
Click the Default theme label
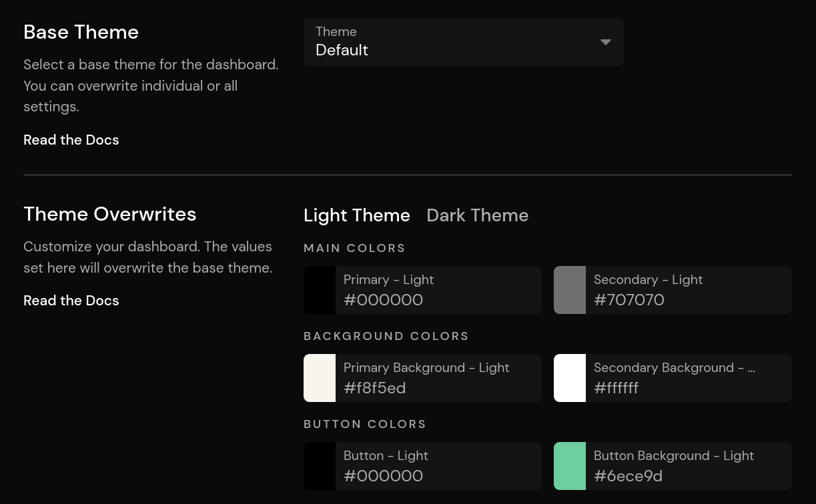pyautogui.click(x=342, y=50)
